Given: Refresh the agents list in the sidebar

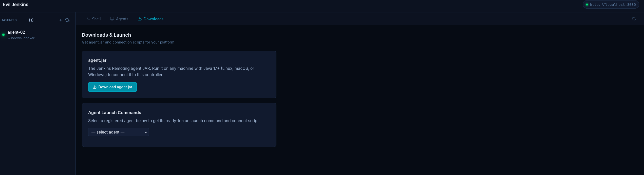Looking at the screenshot, I should 67,20.
